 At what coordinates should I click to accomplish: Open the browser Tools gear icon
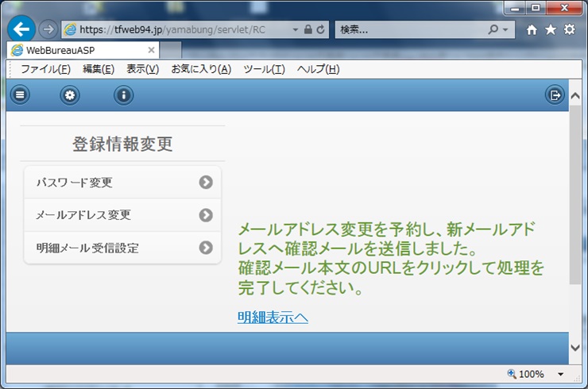pos(569,29)
